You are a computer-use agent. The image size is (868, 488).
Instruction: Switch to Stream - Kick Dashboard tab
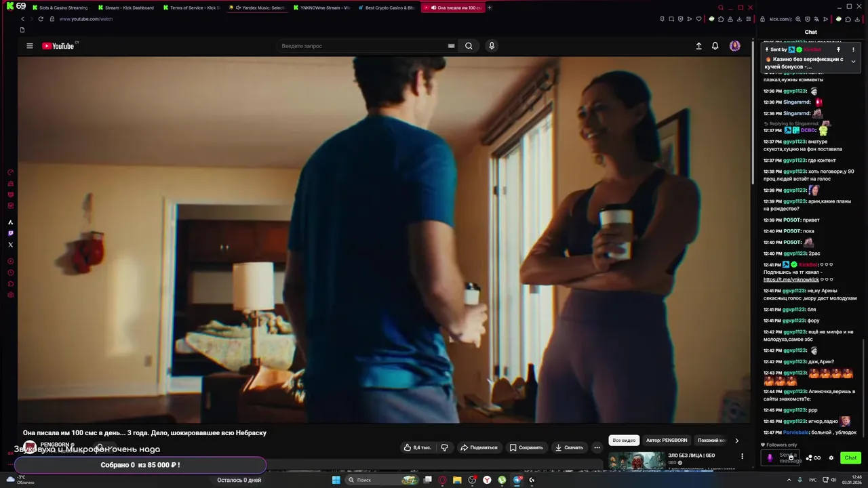coord(125,7)
